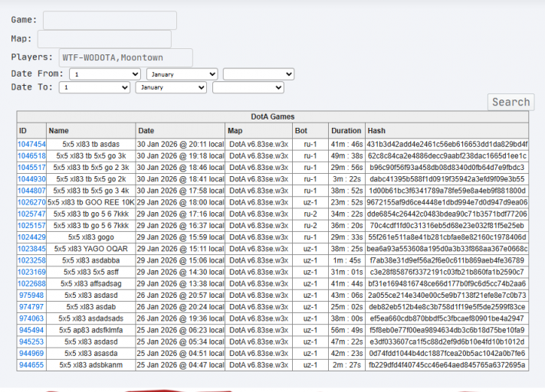Click the Duration column header
Viewport: 545px width, 392px height.
346,131
